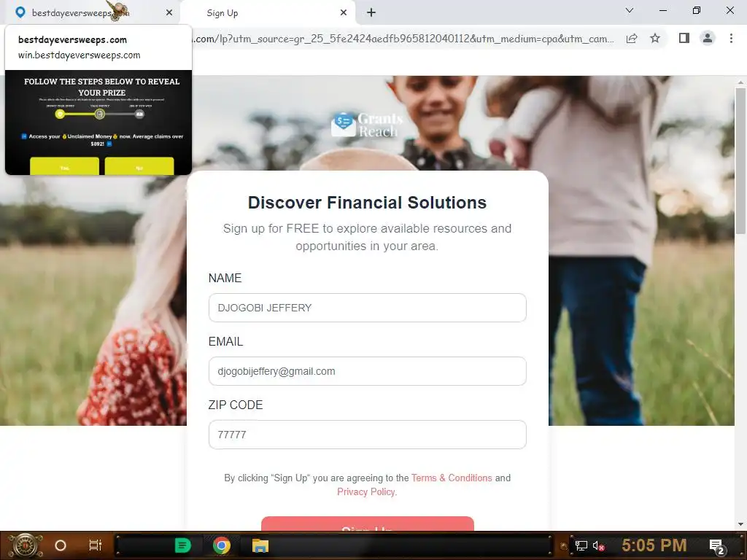747x560 pixels.
Task: Click the ZIP CODE input field
Action: click(368, 435)
